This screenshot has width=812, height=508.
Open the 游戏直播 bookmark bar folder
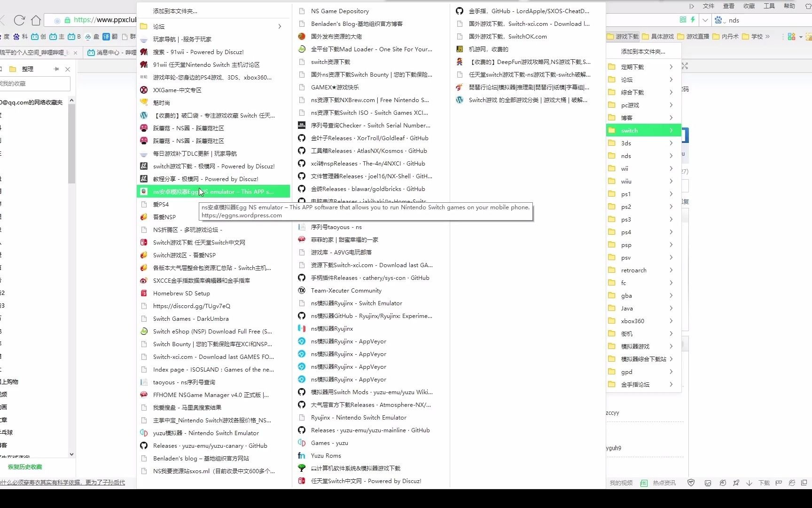pos(693,36)
